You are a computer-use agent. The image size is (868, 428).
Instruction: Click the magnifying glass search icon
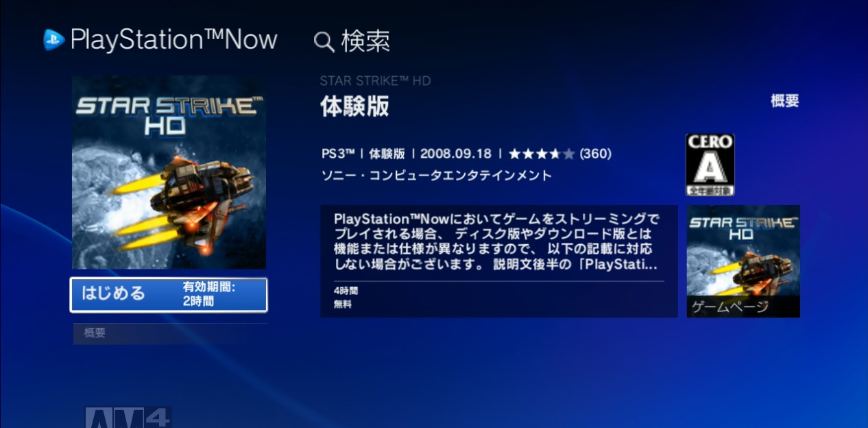coord(324,42)
